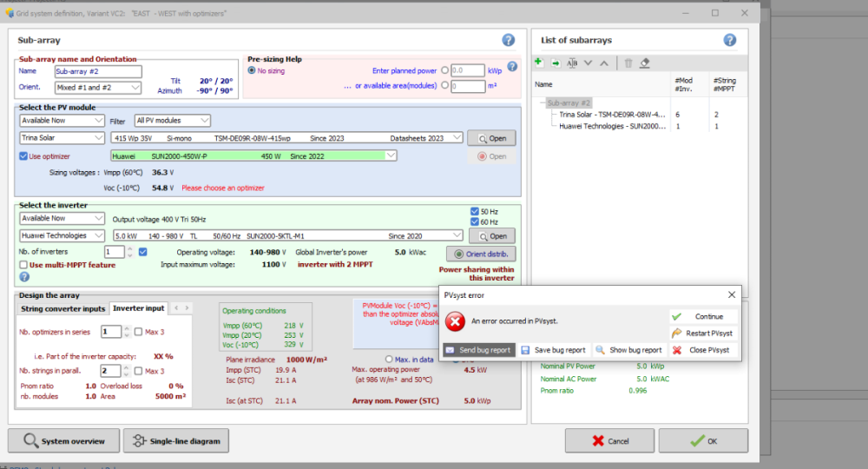Viewport: 868px width, 469px height.
Task: Click the rename subarray icon
Action: 571,63
